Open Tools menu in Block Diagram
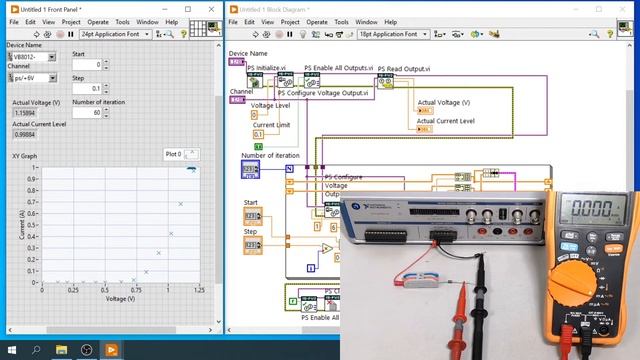640x360 pixels. 341,22
